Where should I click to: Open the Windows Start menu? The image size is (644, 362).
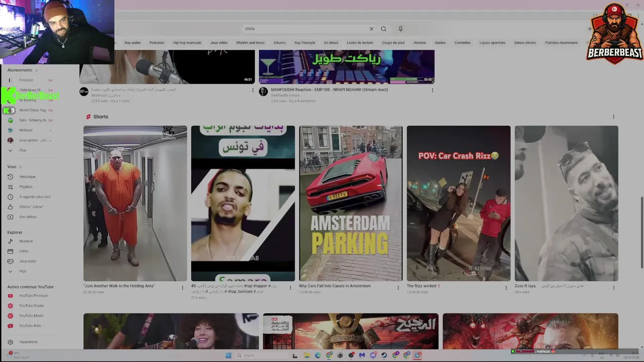point(228,355)
